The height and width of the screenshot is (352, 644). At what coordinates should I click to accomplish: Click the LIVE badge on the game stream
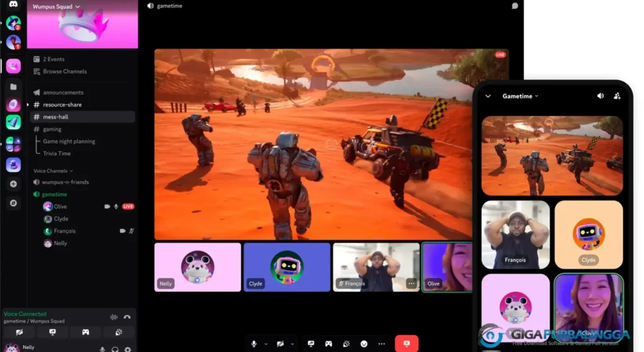(500, 55)
